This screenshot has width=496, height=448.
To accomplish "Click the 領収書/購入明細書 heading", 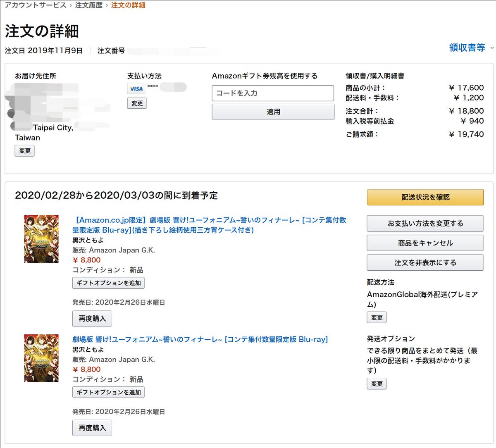I will click(375, 76).
